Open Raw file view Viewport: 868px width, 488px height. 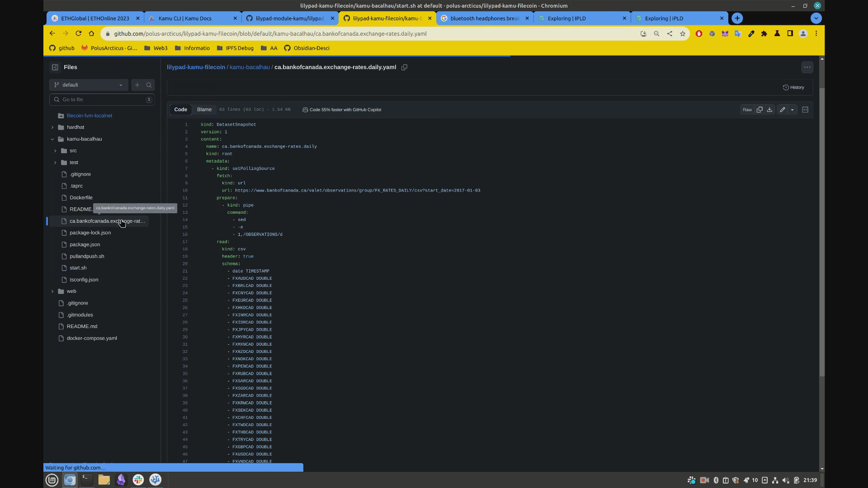[x=747, y=110]
